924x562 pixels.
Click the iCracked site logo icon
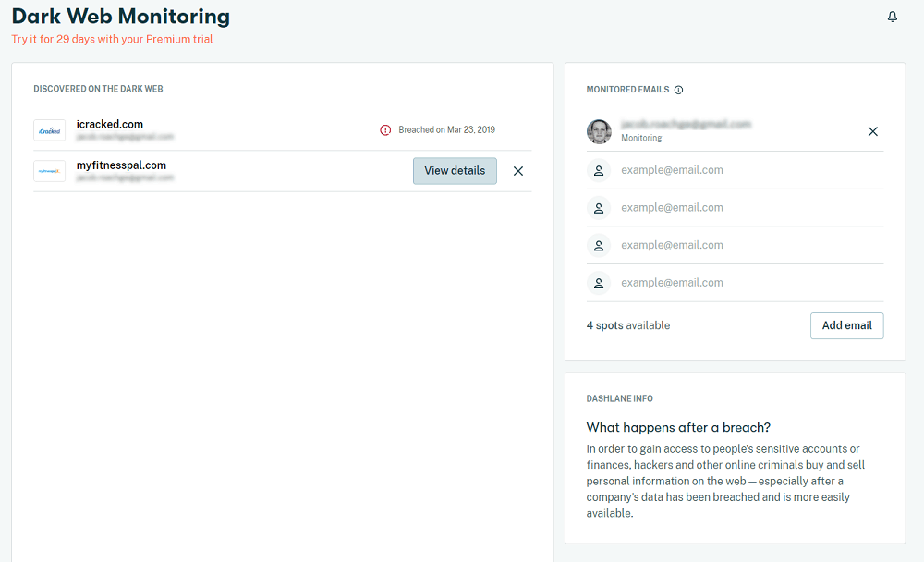[49, 130]
